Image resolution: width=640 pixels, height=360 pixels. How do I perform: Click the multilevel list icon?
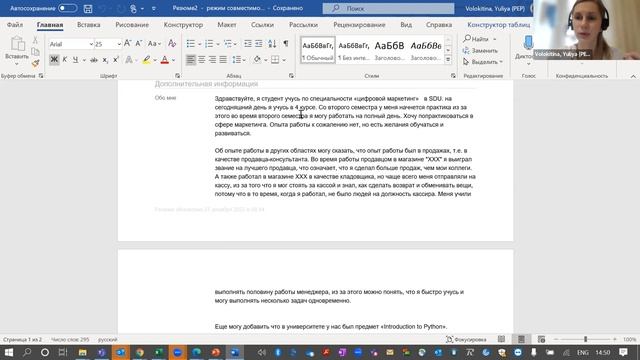(227, 43)
